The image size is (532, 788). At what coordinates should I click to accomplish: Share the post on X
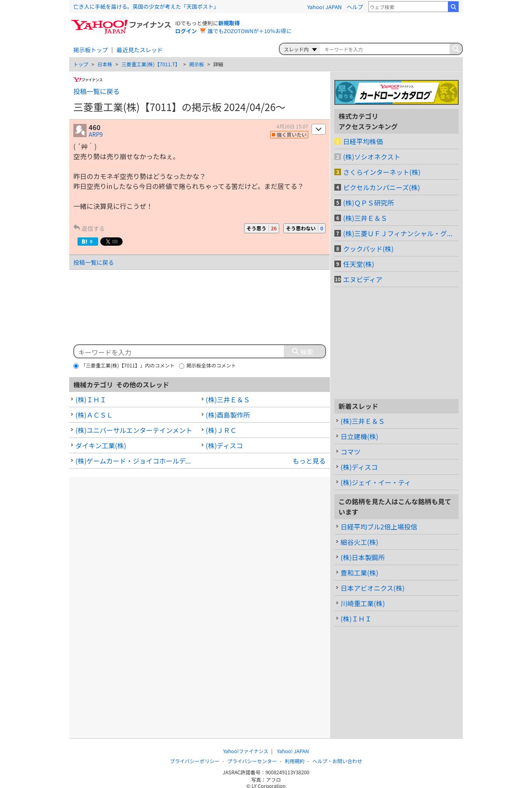(x=111, y=242)
